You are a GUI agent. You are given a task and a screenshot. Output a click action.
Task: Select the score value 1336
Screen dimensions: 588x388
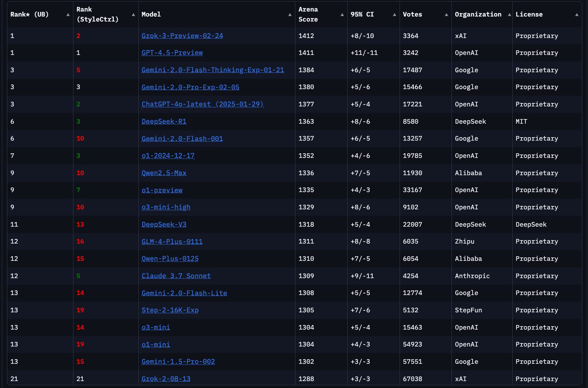pos(306,173)
